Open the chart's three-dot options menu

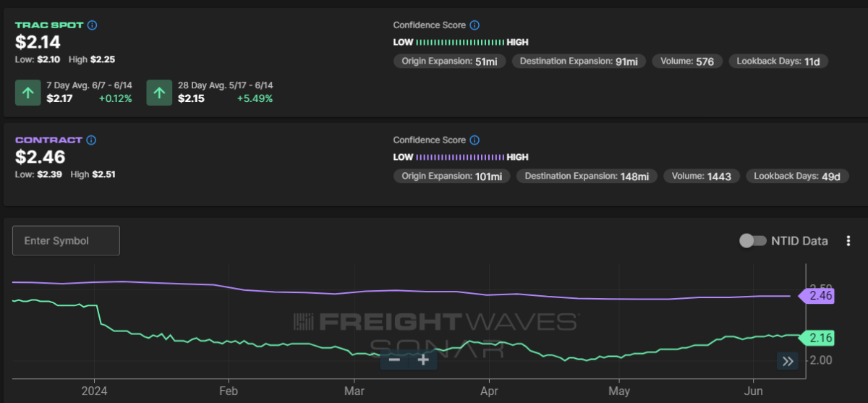[x=848, y=241]
